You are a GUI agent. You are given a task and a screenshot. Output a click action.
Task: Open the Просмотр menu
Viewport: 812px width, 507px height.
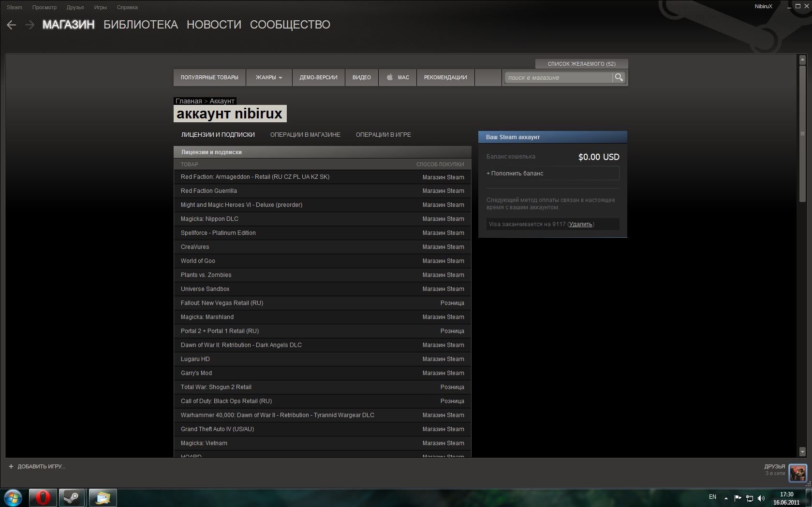pyautogui.click(x=44, y=7)
